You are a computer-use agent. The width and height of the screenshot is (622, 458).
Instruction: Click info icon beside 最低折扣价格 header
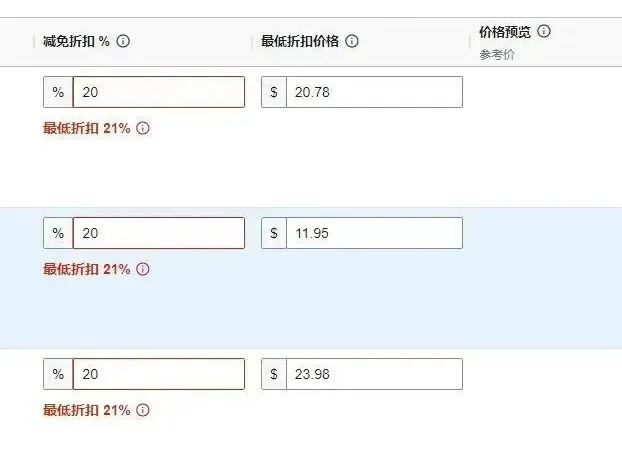352,42
